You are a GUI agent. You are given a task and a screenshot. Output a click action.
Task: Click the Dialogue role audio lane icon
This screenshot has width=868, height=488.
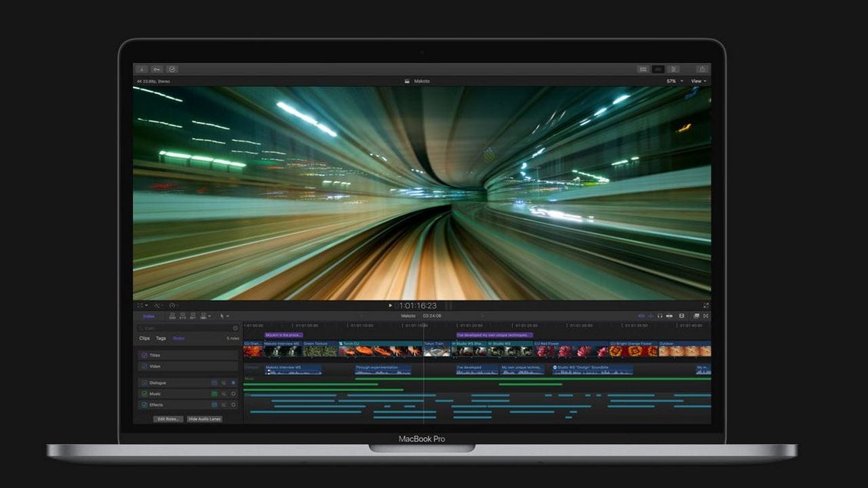[214, 383]
